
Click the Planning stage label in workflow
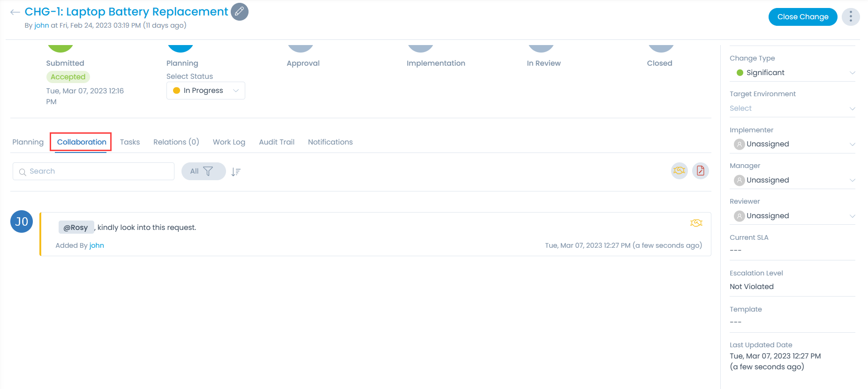[182, 63]
